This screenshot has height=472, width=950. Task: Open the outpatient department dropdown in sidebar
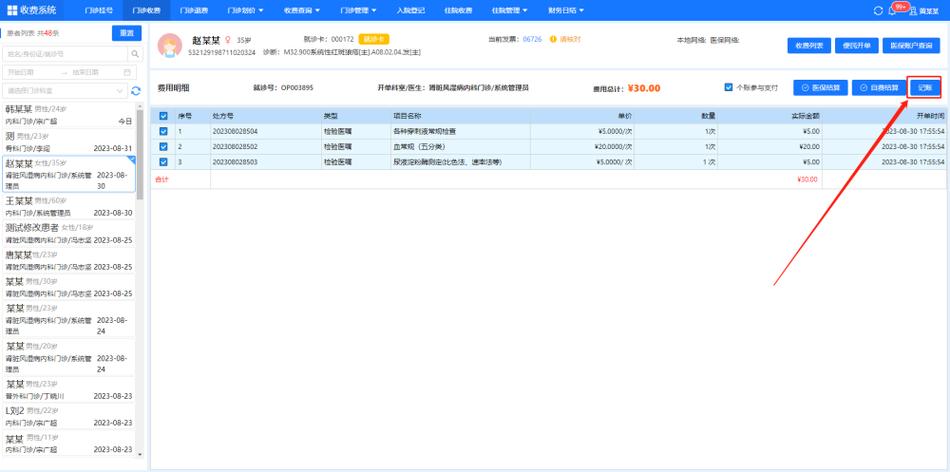(65, 91)
